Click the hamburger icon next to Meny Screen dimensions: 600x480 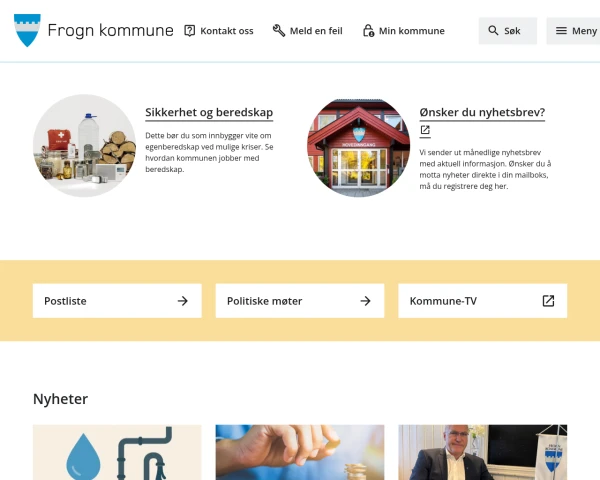point(561,31)
